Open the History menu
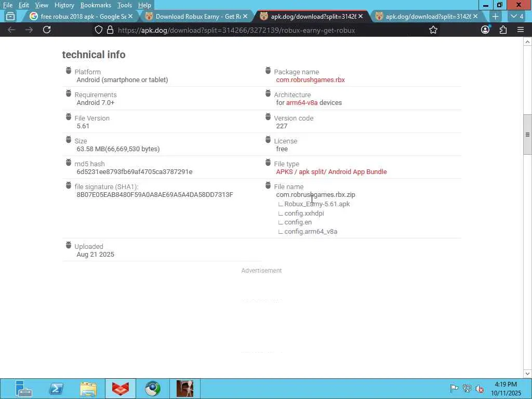532x399 pixels. 64,5
